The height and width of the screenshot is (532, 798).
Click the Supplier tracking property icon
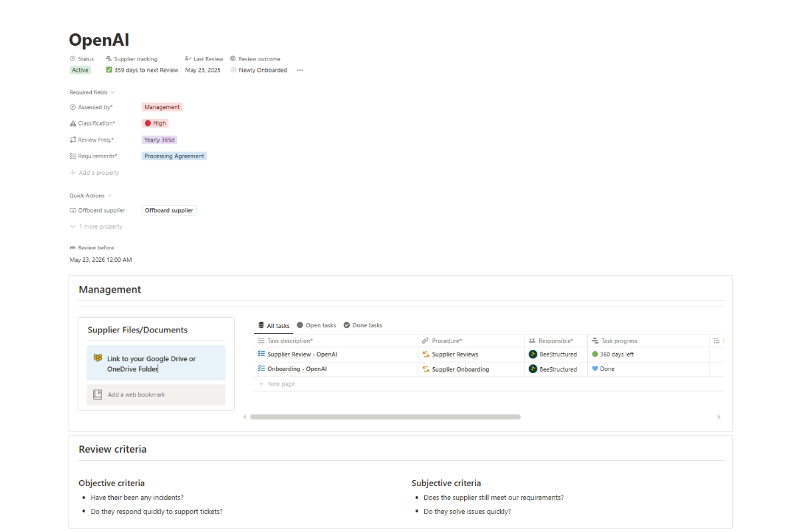click(x=108, y=59)
